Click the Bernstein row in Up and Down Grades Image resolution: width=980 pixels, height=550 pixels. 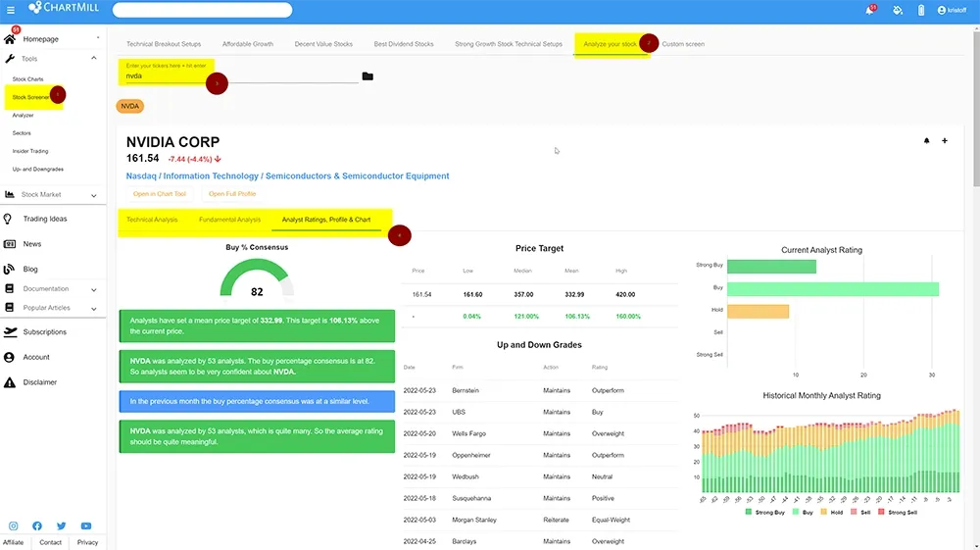[540, 390]
